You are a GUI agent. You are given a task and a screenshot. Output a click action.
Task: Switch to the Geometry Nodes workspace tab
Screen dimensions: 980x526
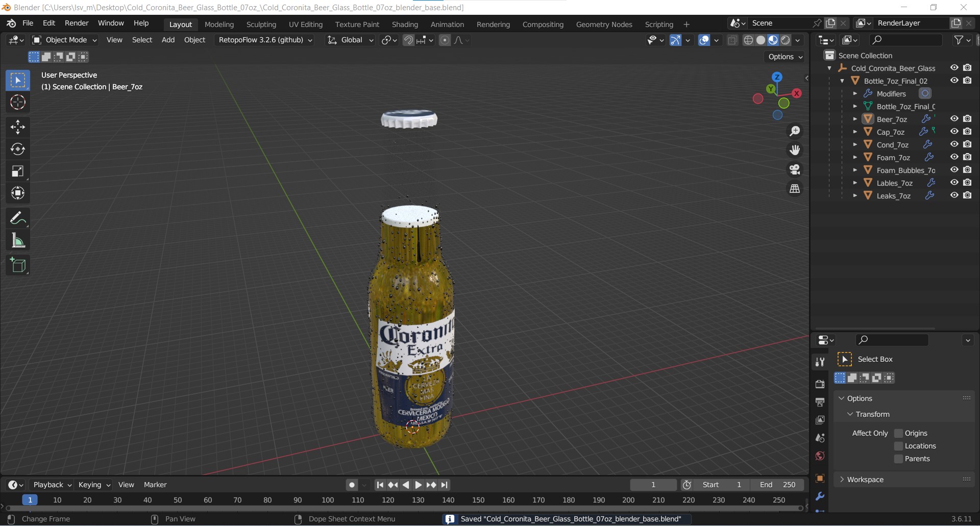click(x=604, y=24)
